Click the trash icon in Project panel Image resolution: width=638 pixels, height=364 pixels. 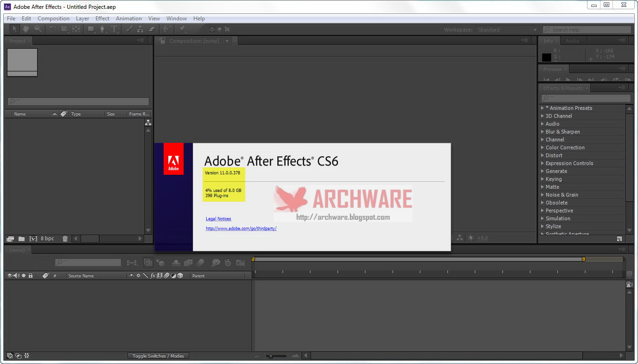(x=65, y=239)
